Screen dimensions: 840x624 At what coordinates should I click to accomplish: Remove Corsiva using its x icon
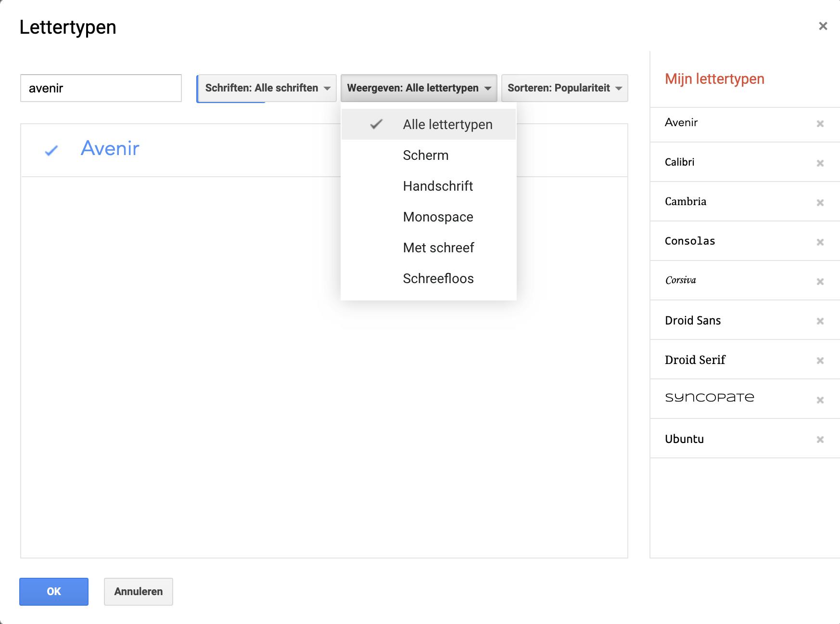pos(820,282)
